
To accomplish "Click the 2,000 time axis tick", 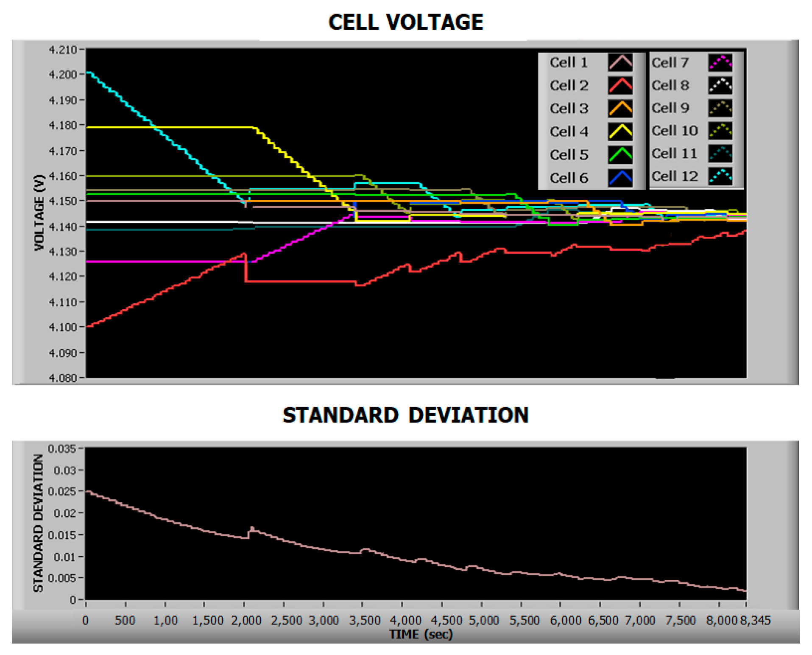I will (246, 620).
